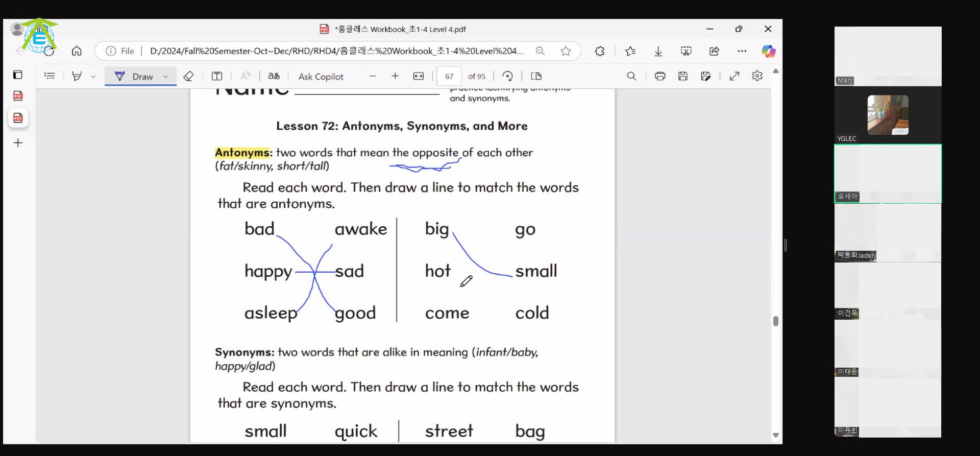Click the word 'cold' in the worksheet

click(532, 313)
